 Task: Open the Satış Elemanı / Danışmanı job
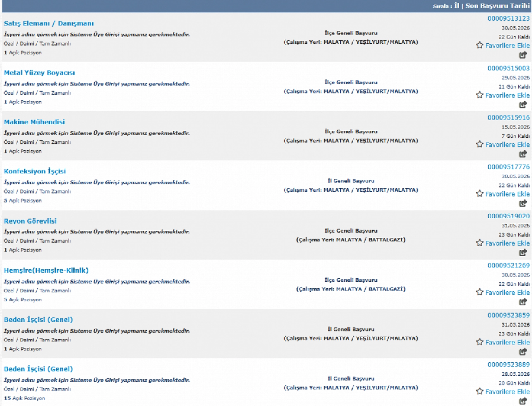49,23
